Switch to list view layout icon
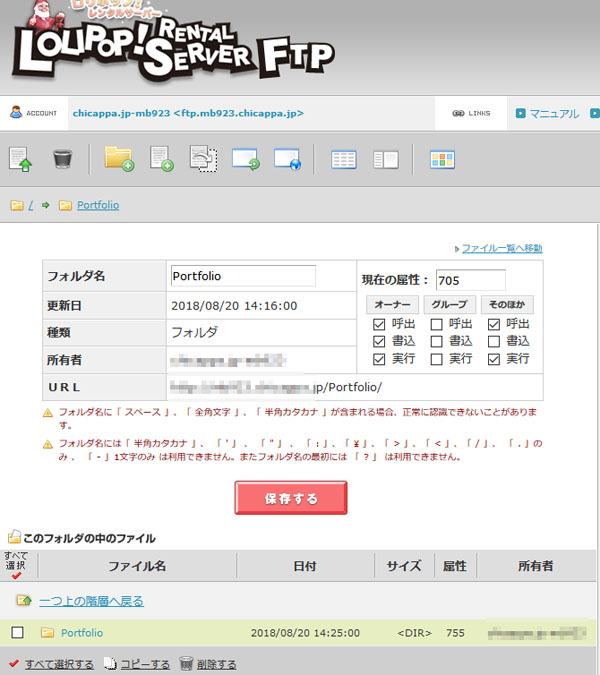Screen dimensions: 600x675 (x=343, y=159)
